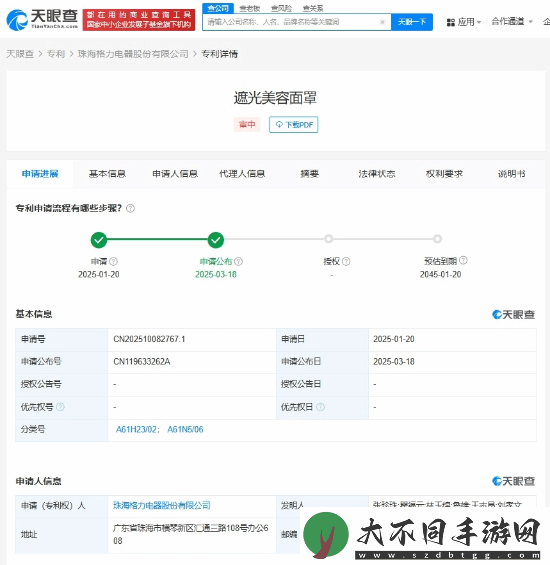Click help icon beside 申请 step
The width and height of the screenshot is (550, 565).
coord(114,261)
